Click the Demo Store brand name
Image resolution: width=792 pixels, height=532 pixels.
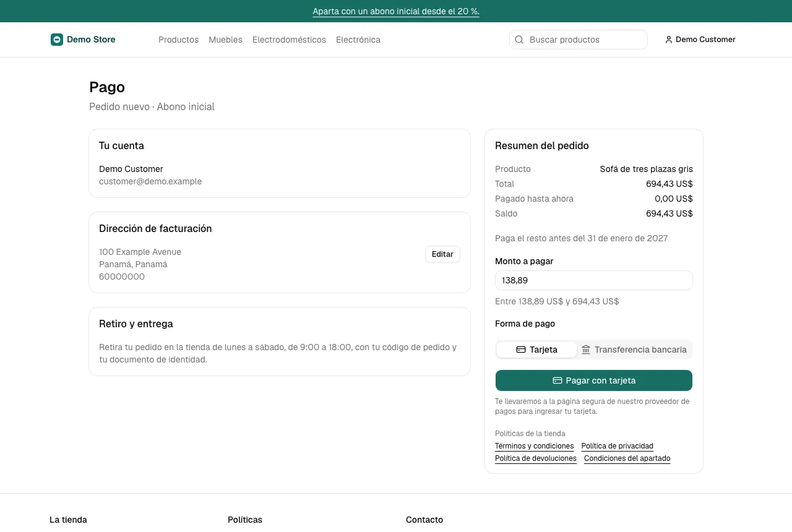tap(91, 40)
